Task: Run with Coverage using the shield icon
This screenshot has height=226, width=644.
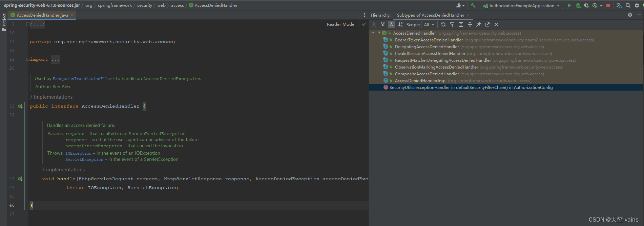Action: pyautogui.click(x=586, y=5)
